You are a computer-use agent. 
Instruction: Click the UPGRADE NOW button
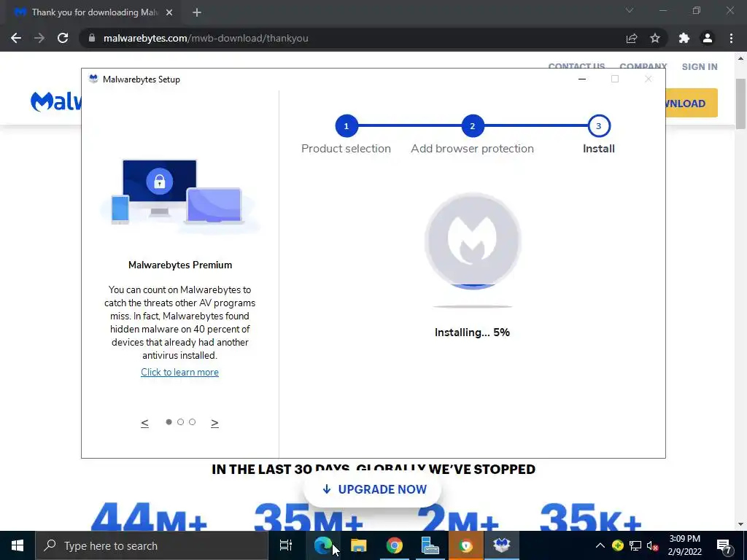pyautogui.click(x=374, y=489)
